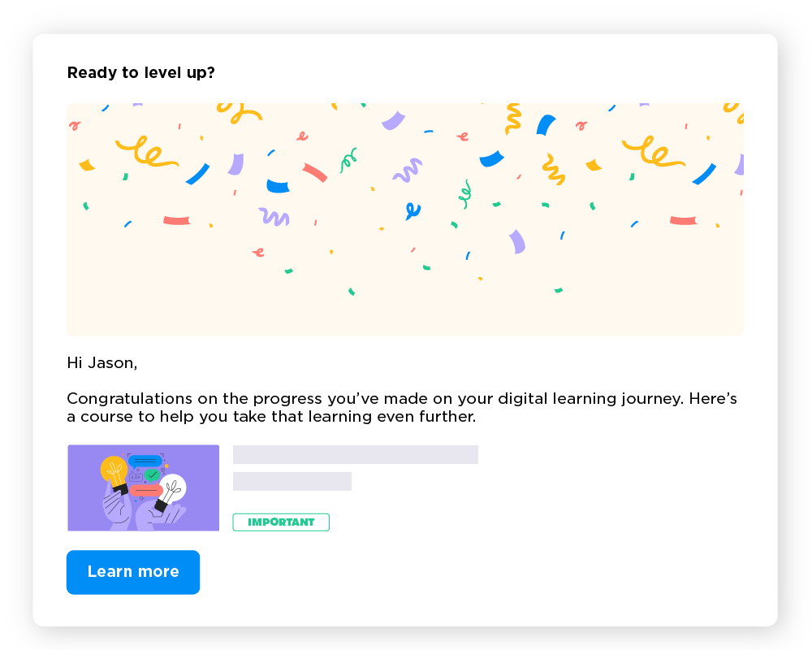Image resolution: width=812 pixels, height=650 pixels.
Task: Click the yellow lightbulb in course image
Action: (x=114, y=470)
